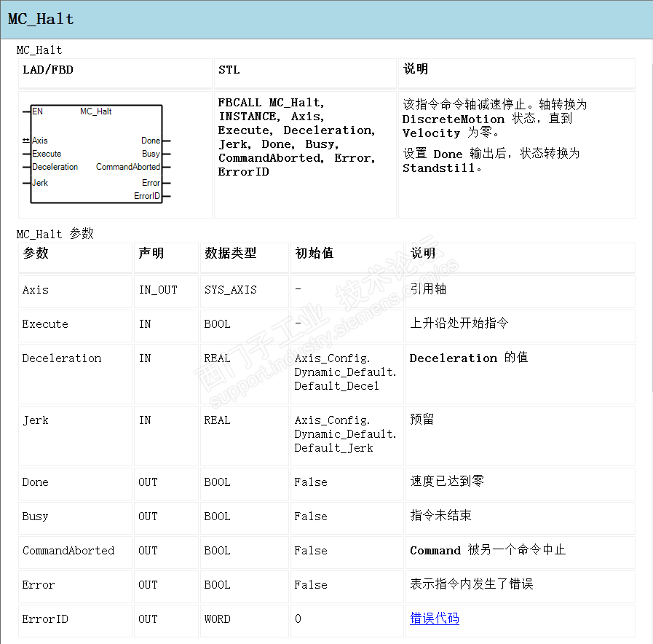Click the Command 被另一个命令中止 description
653x644 pixels.
point(488,550)
